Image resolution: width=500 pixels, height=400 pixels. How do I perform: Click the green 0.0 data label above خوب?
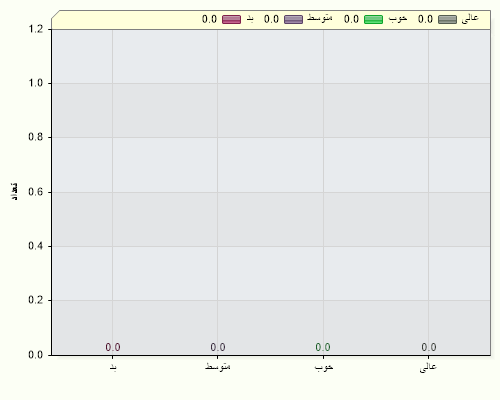323,347
